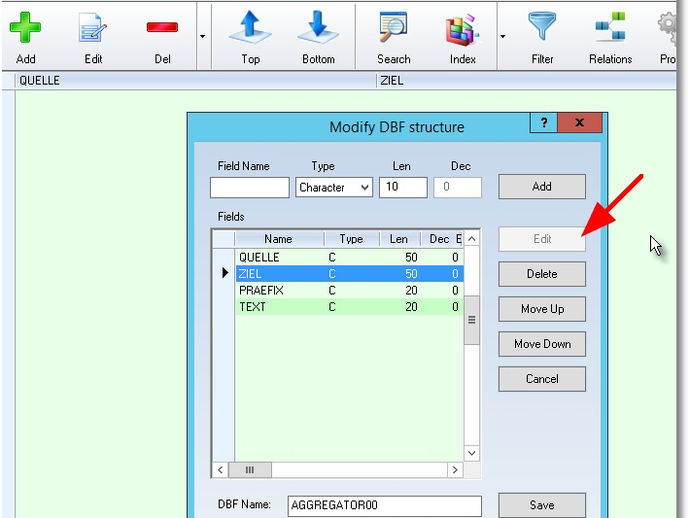Click fields list scroll left arrow
The image size is (690, 518).
click(x=220, y=470)
